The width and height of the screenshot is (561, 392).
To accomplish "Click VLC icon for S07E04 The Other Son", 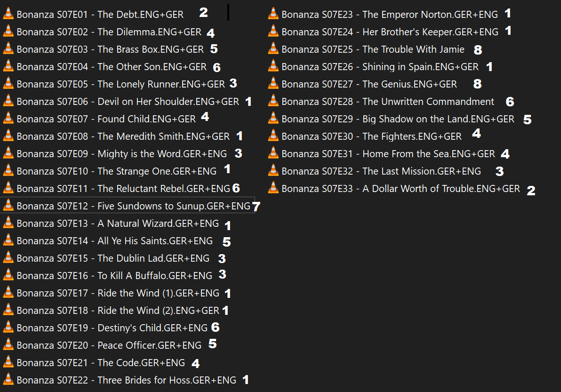I will (x=8, y=66).
